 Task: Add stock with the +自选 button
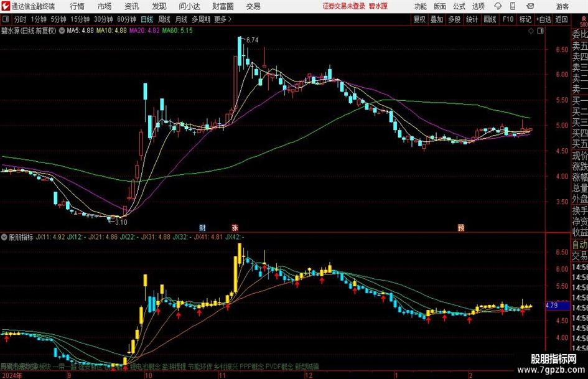[543, 19]
